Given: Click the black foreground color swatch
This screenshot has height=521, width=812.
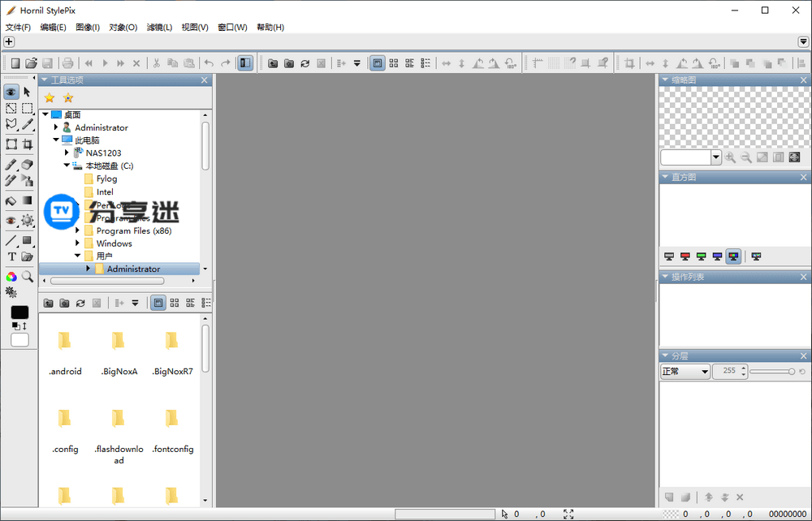Looking at the screenshot, I should pos(19,312).
